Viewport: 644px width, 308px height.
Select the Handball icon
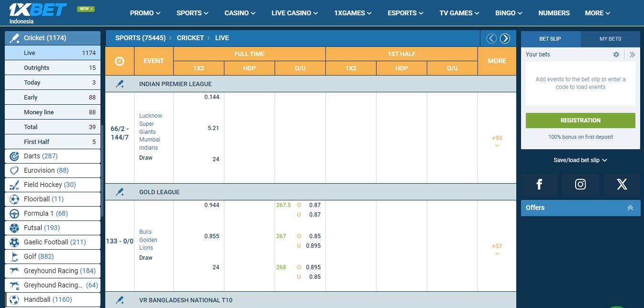[x=14, y=299]
